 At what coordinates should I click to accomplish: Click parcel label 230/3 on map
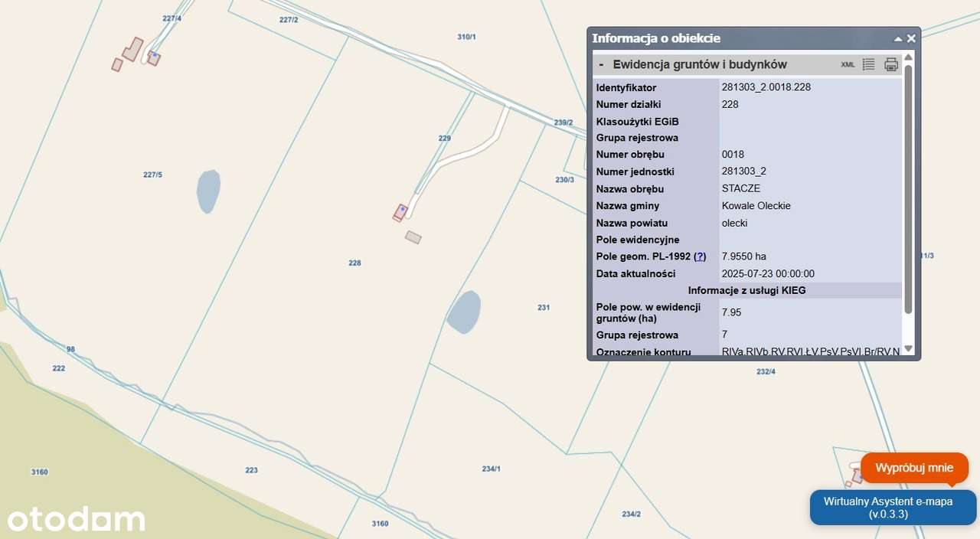click(x=564, y=180)
